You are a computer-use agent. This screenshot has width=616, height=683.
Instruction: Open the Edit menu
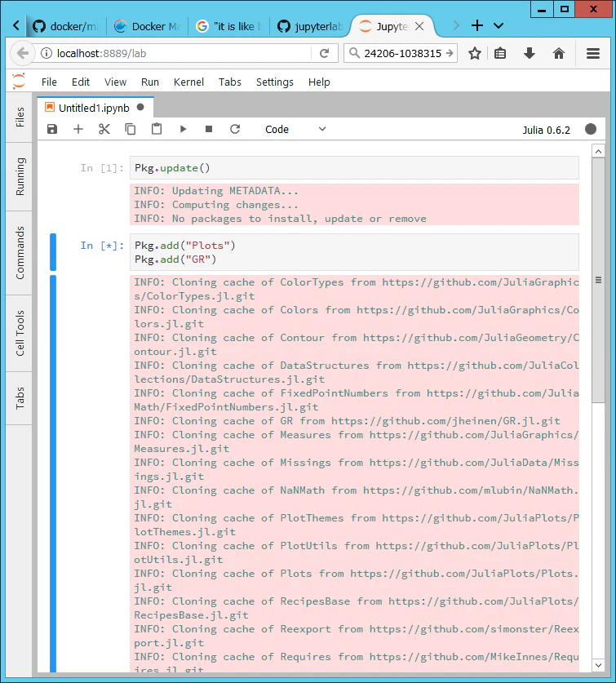pos(81,82)
